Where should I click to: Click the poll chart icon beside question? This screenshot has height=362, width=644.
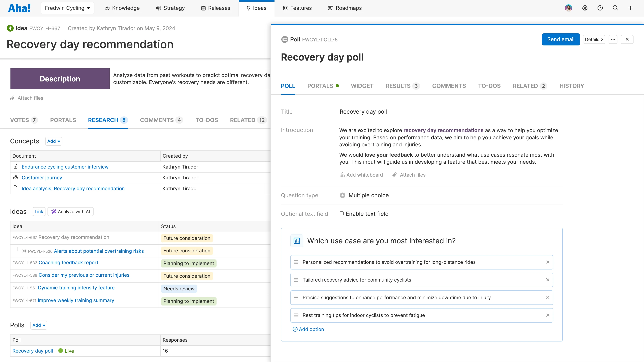click(297, 241)
